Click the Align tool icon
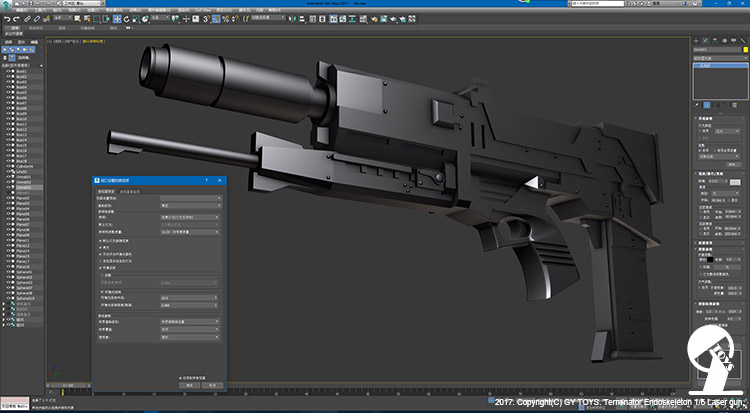The image size is (750, 413). click(x=302, y=19)
